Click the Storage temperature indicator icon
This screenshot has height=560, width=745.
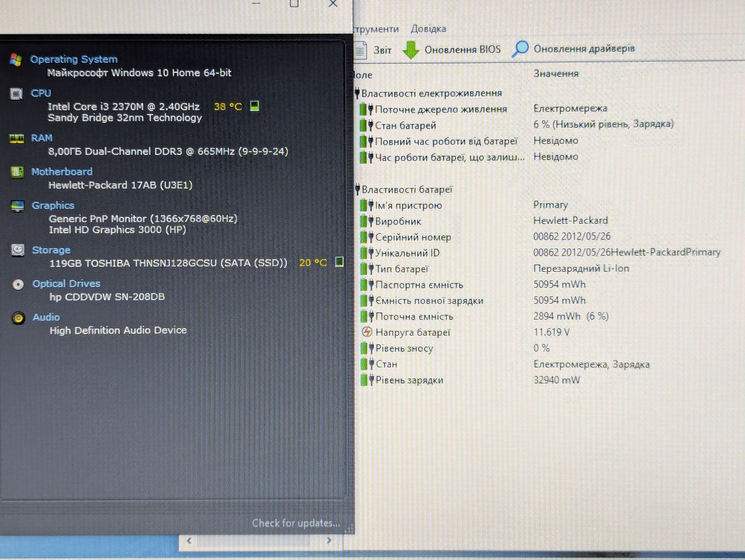pyautogui.click(x=339, y=262)
